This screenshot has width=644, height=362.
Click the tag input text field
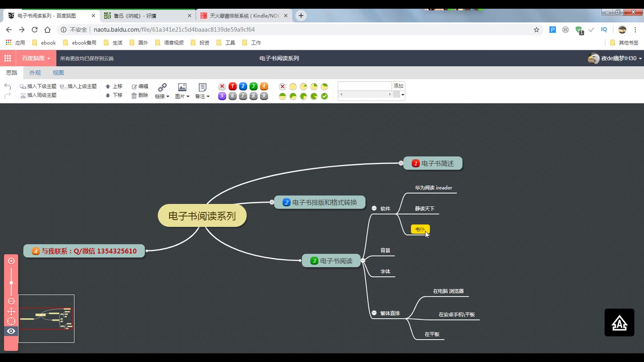pos(365,86)
